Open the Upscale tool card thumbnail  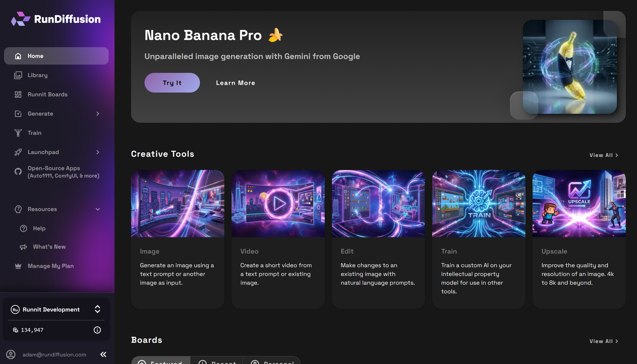tap(579, 203)
